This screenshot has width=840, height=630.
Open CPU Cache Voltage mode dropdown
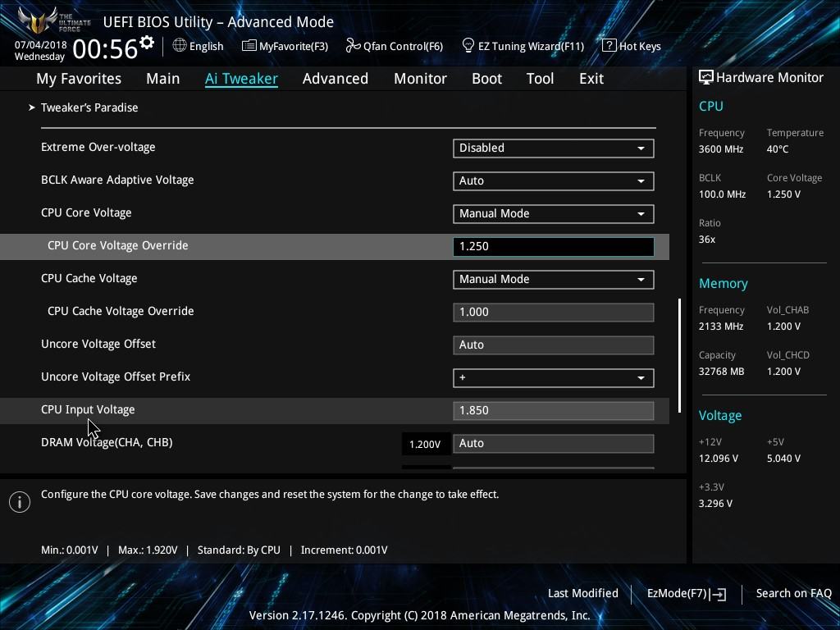click(554, 280)
